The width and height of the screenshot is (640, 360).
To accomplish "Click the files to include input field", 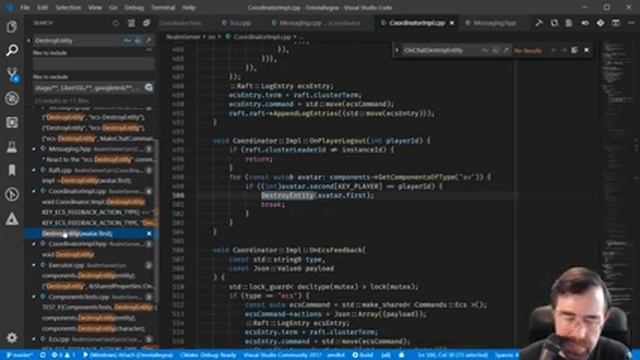I will tap(93, 64).
